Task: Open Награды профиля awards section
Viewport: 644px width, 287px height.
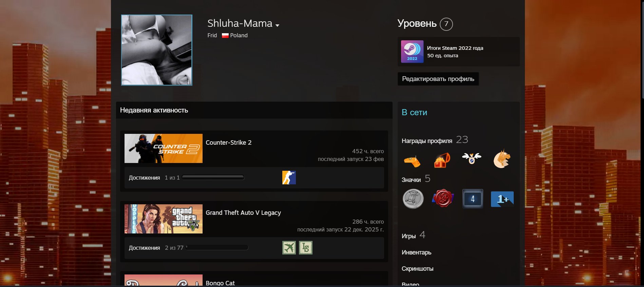Action: click(x=427, y=141)
